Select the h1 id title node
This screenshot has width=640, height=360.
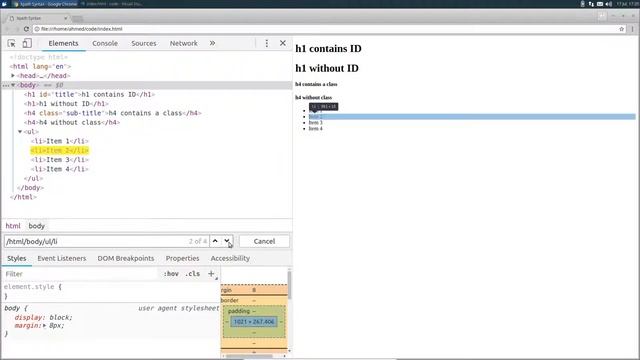click(x=89, y=94)
